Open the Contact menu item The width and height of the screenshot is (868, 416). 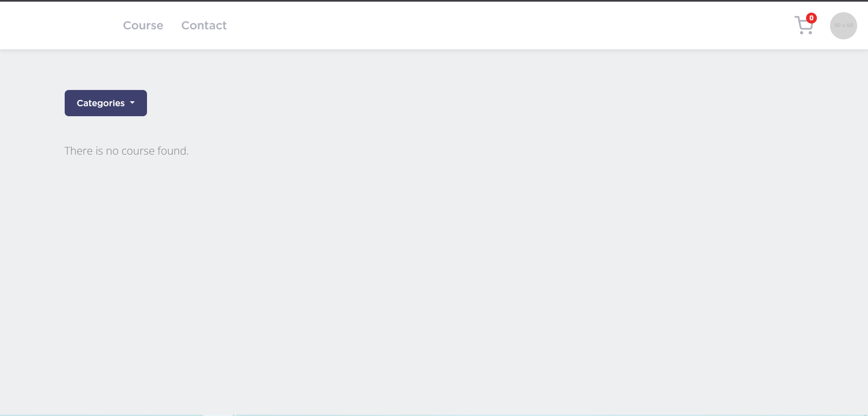click(204, 25)
